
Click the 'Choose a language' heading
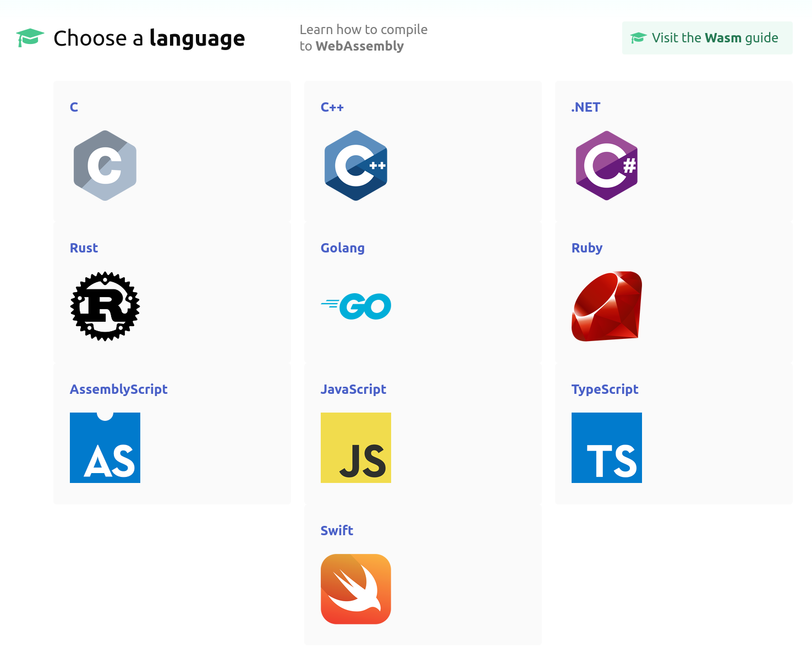click(x=149, y=39)
